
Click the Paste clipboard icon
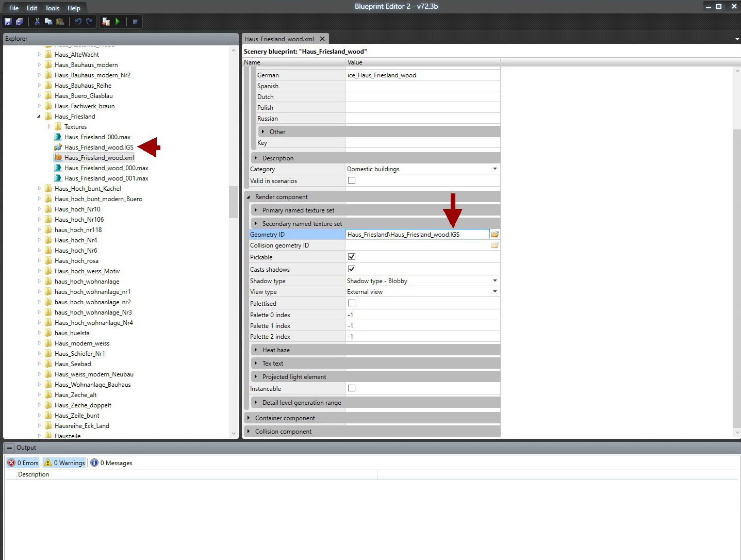click(x=60, y=22)
